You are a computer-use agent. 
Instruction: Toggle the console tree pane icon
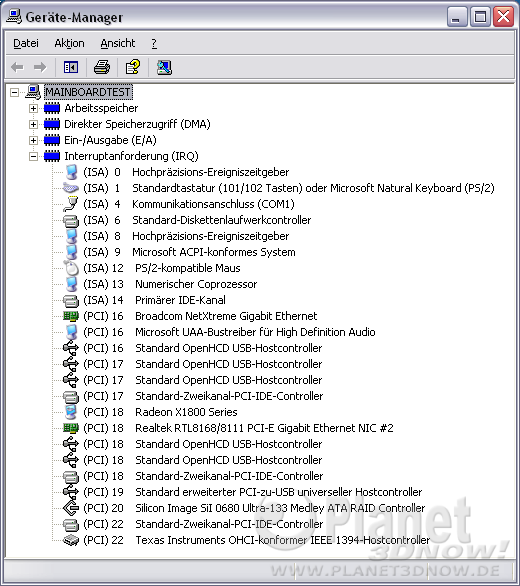point(71,68)
